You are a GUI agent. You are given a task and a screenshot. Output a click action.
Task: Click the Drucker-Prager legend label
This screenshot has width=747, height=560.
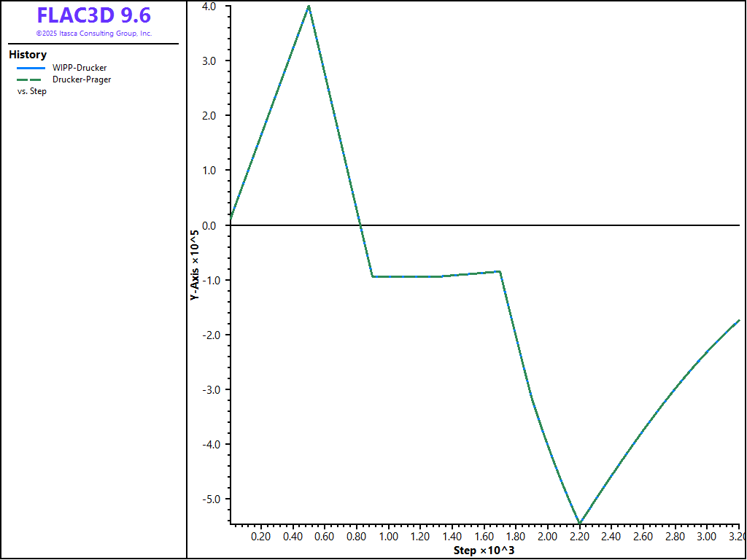[x=82, y=79]
